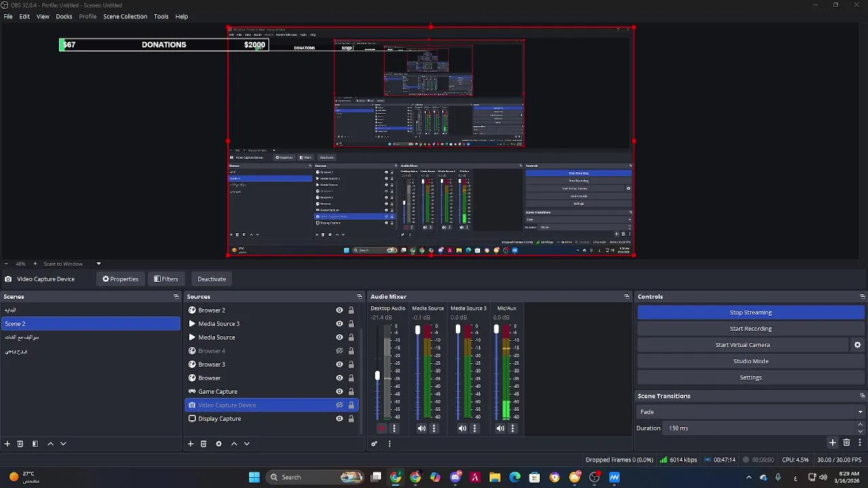Deactivate the Video Capture Device
This screenshot has height=488, width=868.
(212, 279)
